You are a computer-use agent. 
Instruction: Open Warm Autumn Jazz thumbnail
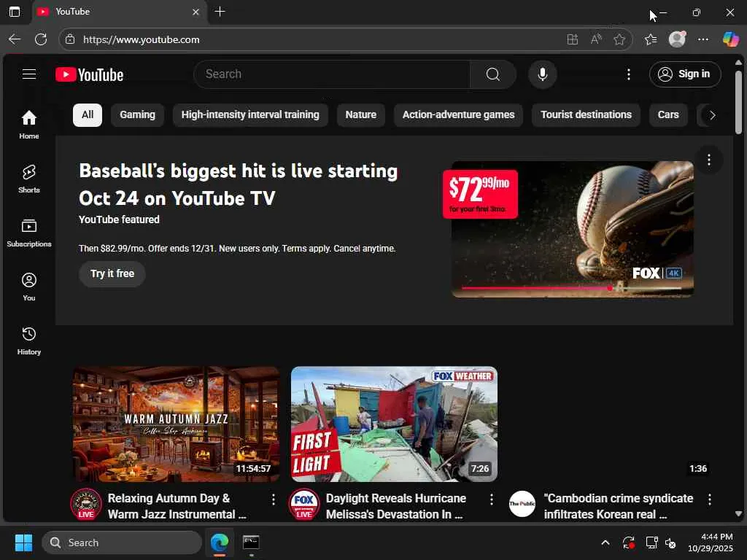click(177, 424)
